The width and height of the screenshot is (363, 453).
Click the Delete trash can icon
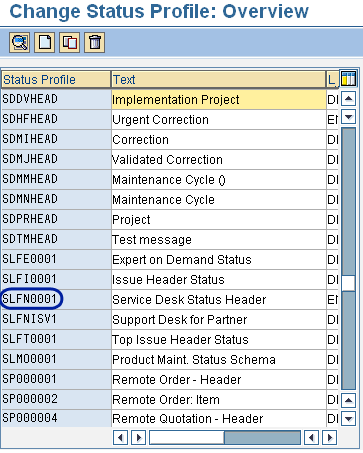click(x=95, y=42)
